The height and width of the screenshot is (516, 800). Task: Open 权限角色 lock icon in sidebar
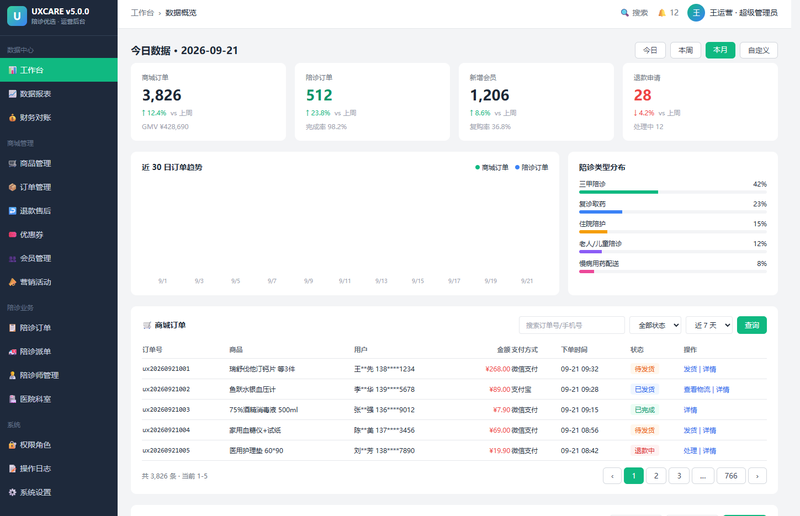12,445
